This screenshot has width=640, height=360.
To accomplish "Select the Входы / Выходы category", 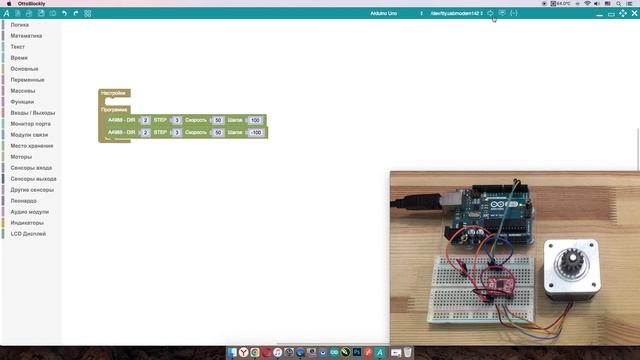I will [32, 113].
